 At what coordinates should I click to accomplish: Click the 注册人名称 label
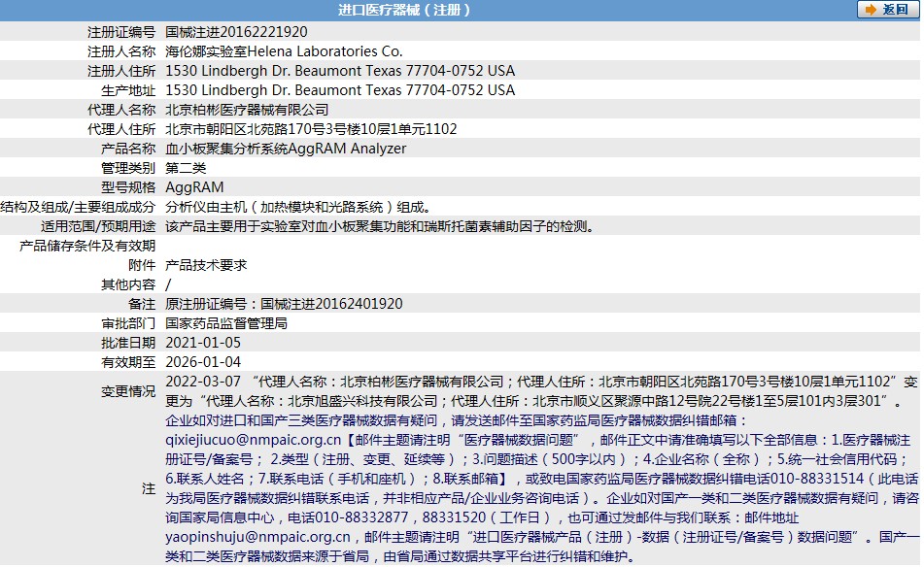click(x=121, y=51)
